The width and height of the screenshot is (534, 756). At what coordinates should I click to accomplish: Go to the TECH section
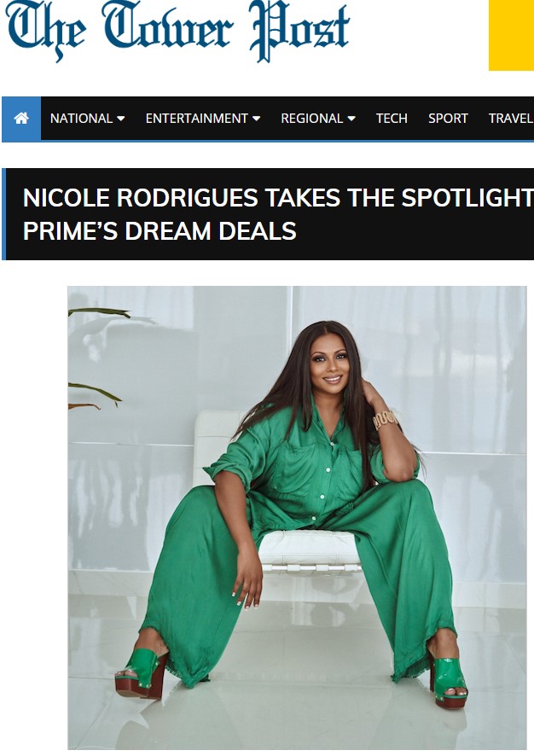click(x=392, y=118)
